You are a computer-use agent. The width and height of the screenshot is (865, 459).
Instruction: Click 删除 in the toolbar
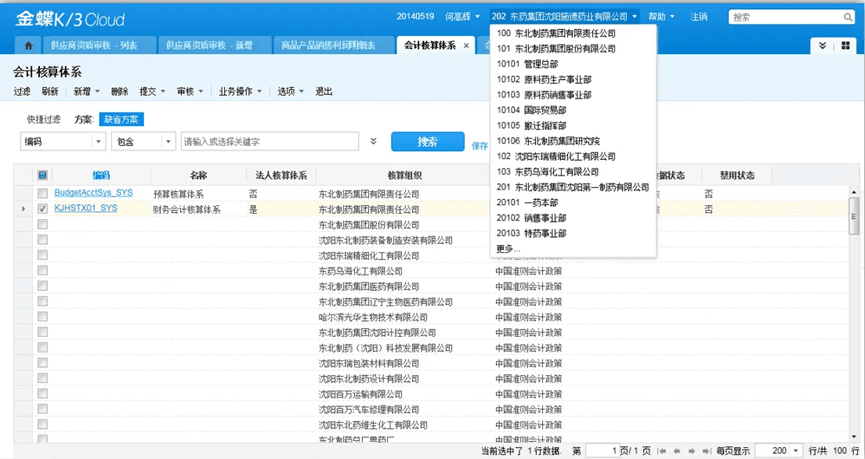point(119,92)
